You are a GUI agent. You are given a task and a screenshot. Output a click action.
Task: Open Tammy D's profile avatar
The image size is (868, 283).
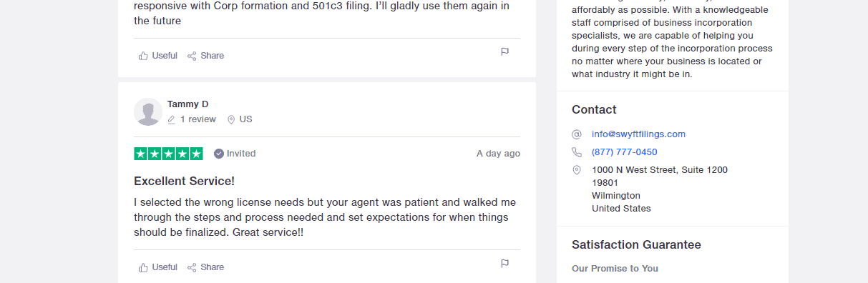point(148,111)
